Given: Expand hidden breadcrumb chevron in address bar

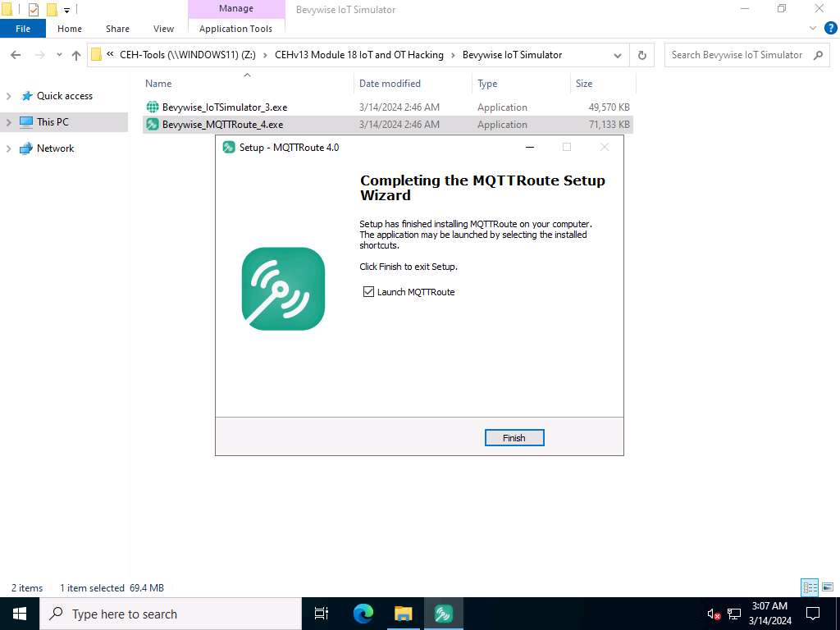Looking at the screenshot, I should (111, 55).
